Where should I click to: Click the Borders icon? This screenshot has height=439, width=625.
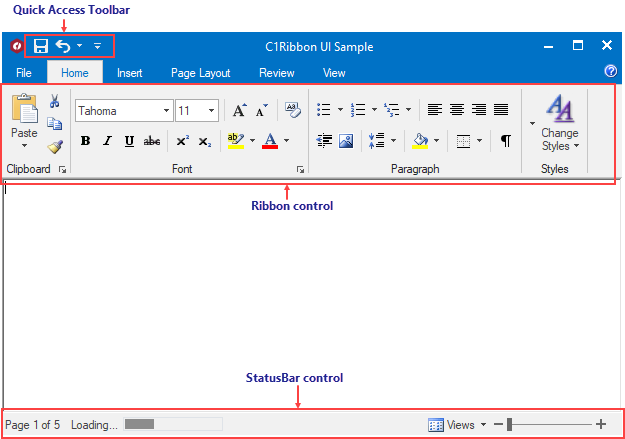point(463,141)
